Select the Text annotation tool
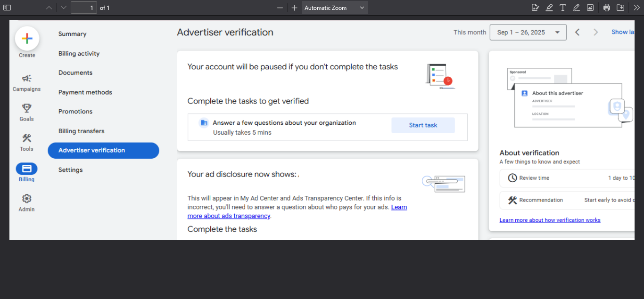Image resolution: width=644 pixels, height=299 pixels. pyautogui.click(x=563, y=8)
